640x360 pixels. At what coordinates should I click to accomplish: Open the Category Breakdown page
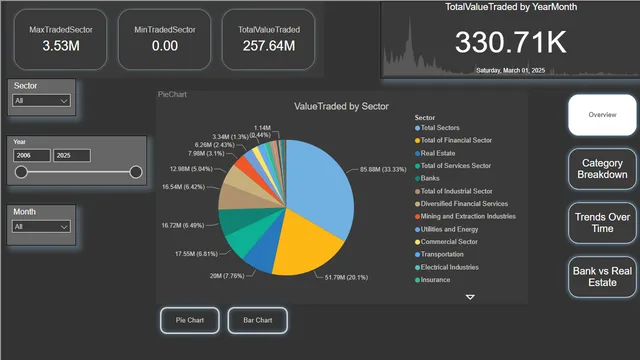(x=602, y=169)
